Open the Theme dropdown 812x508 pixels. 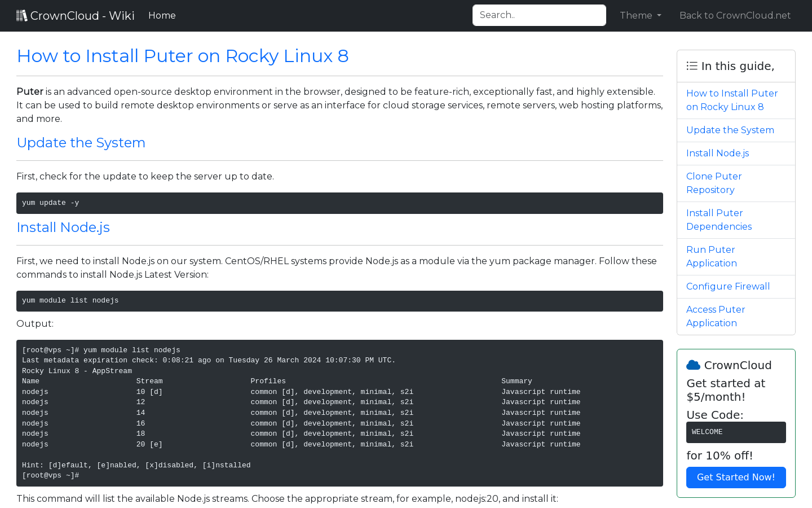point(640,15)
